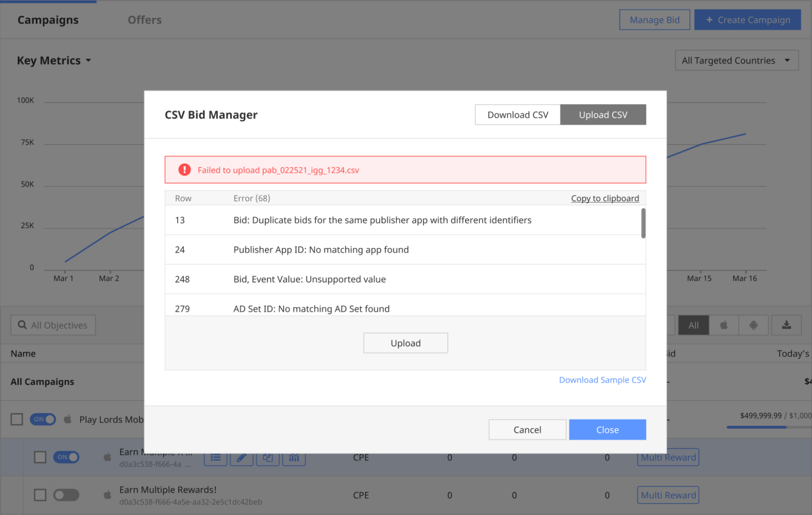The width and height of the screenshot is (812, 515).
Task: Click the list view icon in highlighted row
Action: click(215, 459)
